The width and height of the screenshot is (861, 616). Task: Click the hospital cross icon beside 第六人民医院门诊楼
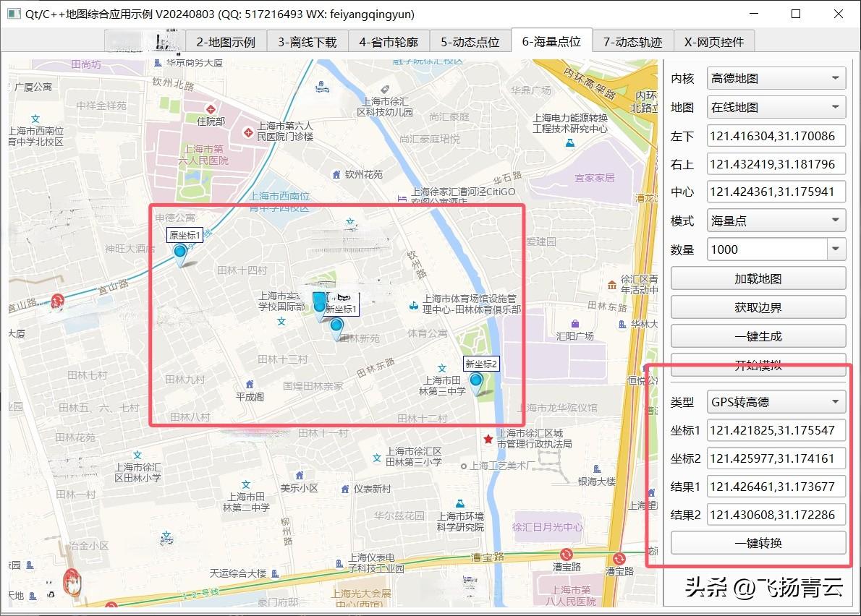tap(247, 132)
